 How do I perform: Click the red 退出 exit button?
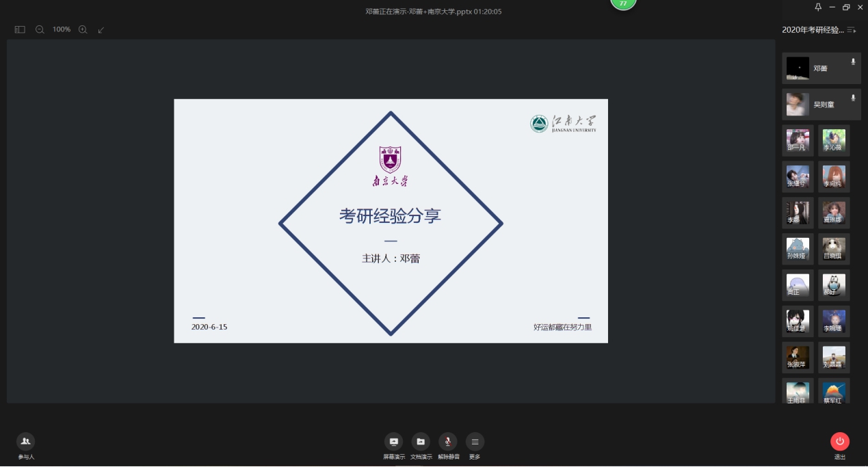coord(839,442)
